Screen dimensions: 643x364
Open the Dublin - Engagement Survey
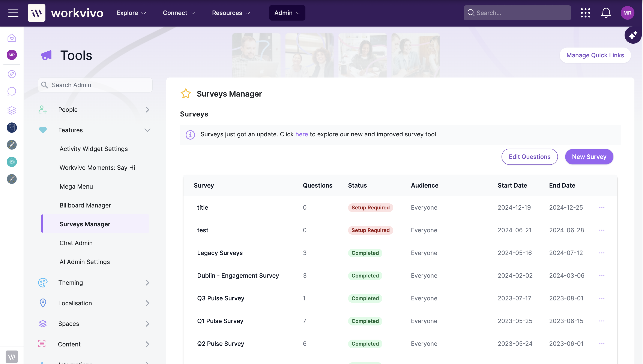[x=238, y=276]
